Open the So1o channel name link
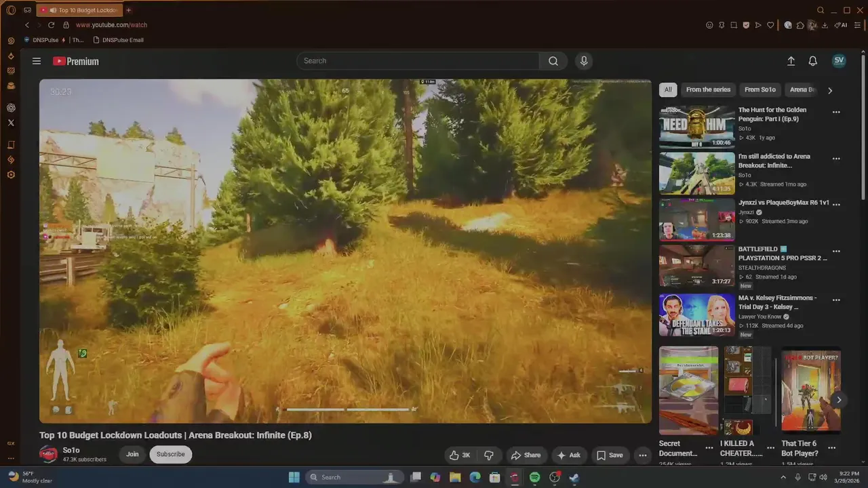This screenshot has height=488, width=868. point(71,450)
